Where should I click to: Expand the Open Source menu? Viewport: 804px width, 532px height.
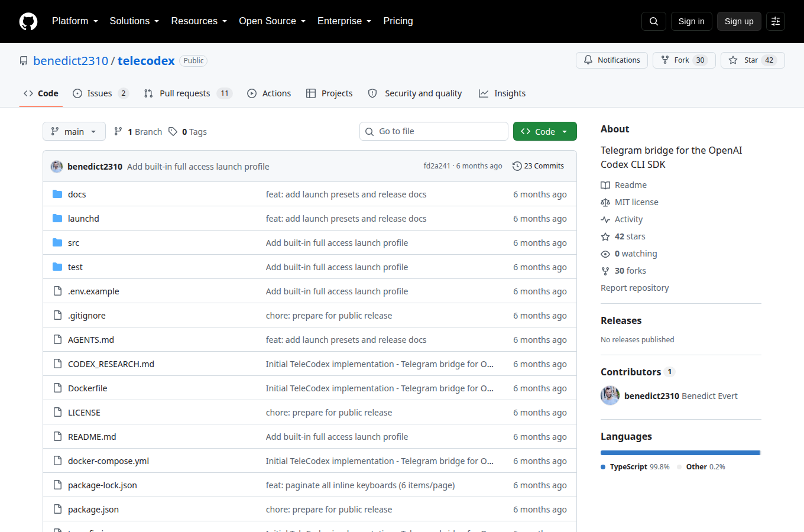click(x=273, y=21)
